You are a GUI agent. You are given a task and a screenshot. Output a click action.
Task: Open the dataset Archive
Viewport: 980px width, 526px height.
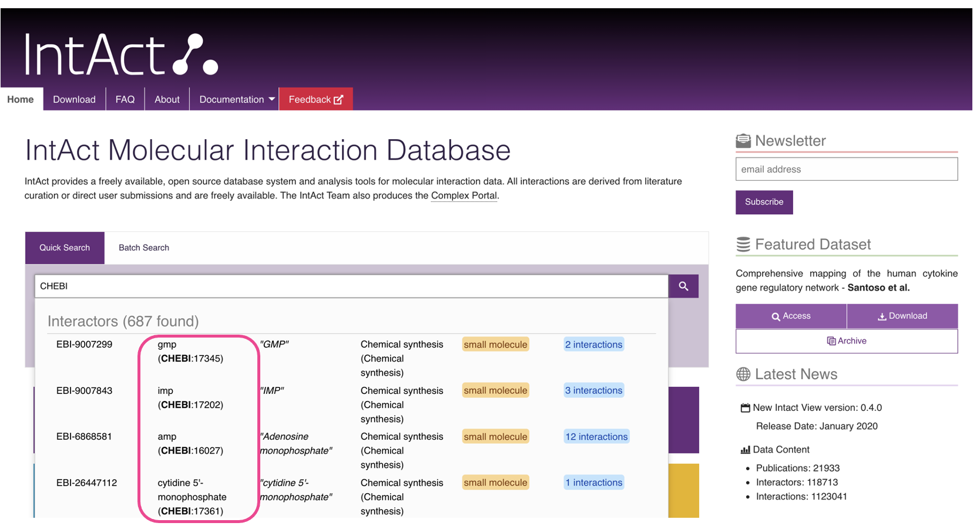pos(847,341)
